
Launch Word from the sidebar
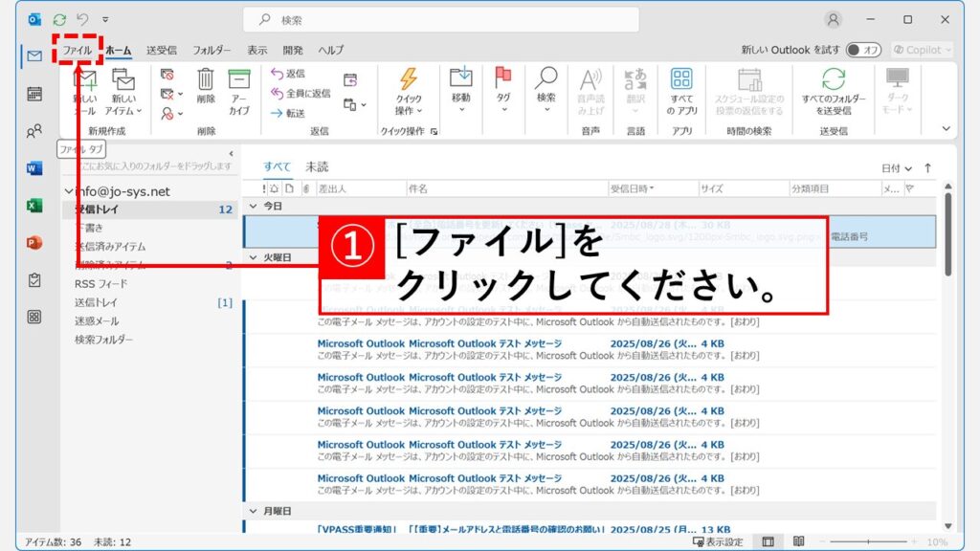[34, 168]
